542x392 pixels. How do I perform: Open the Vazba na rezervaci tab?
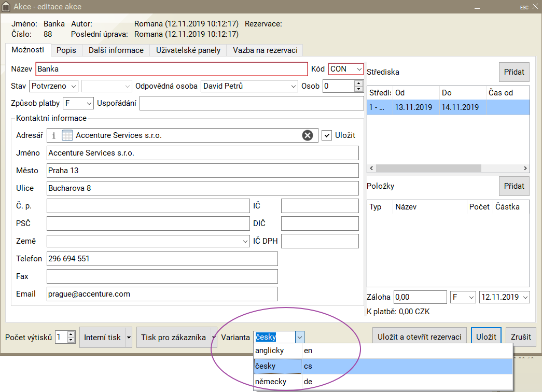[x=265, y=50]
